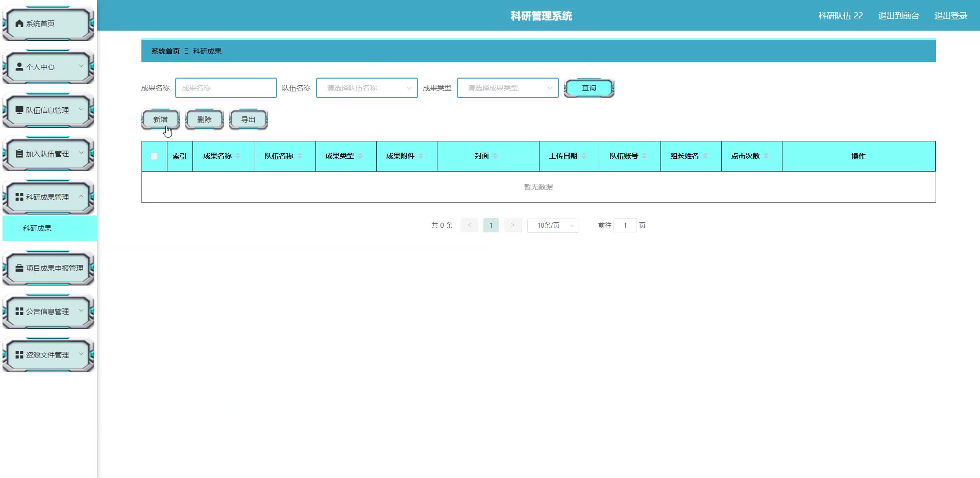This screenshot has height=478, width=980.
Task: Expand the 公告信息管理 menu chevron
Action: (x=81, y=310)
